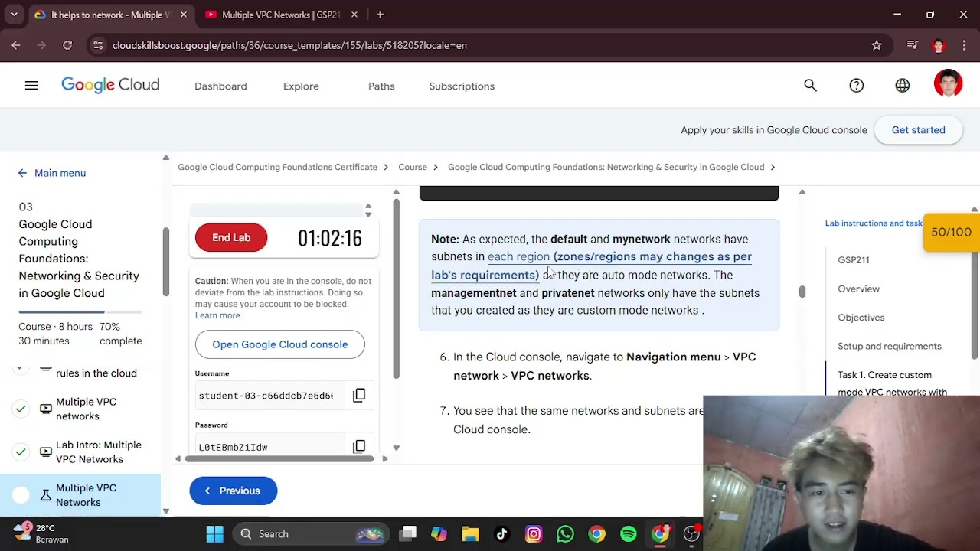Jump to Overview in the lab outline
The image size is (980, 551).
(858, 289)
